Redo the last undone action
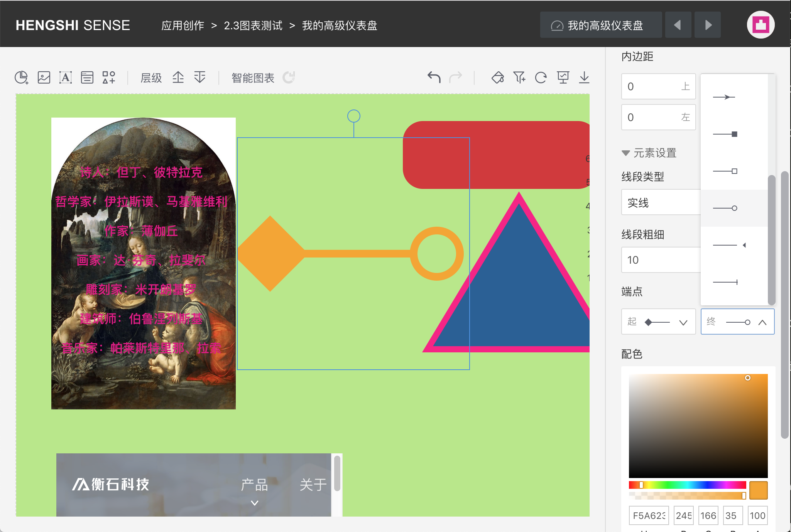 point(456,77)
